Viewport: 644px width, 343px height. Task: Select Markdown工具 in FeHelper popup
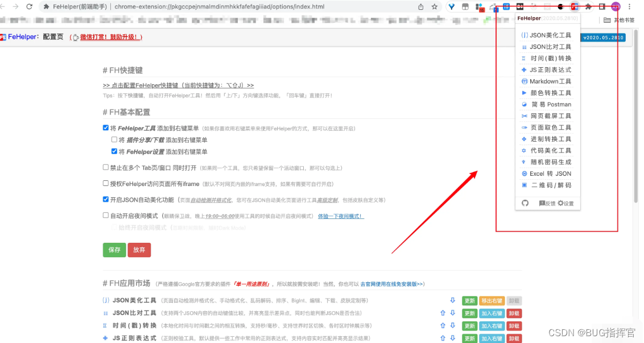(547, 81)
